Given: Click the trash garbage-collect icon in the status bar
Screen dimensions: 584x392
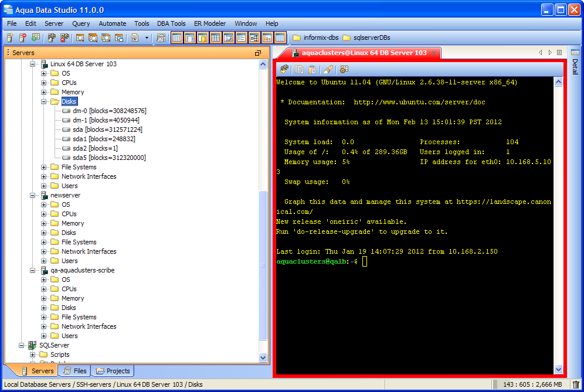Looking at the screenshot, I should [576, 384].
